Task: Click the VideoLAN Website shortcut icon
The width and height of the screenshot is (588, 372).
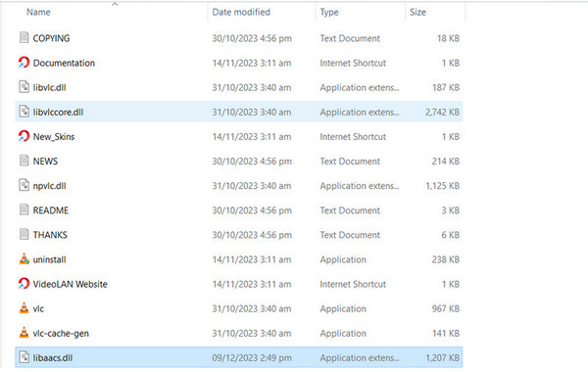Action: tap(24, 284)
